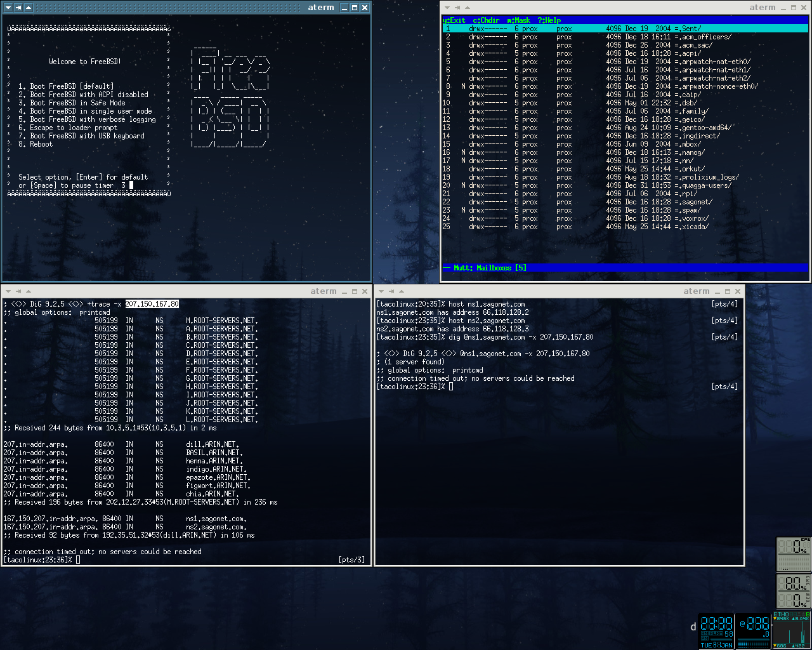This screenshot has width=812, height=650.
Task: Click the stick/pin icon on dig +trace aterm
Action: (18, 291)
